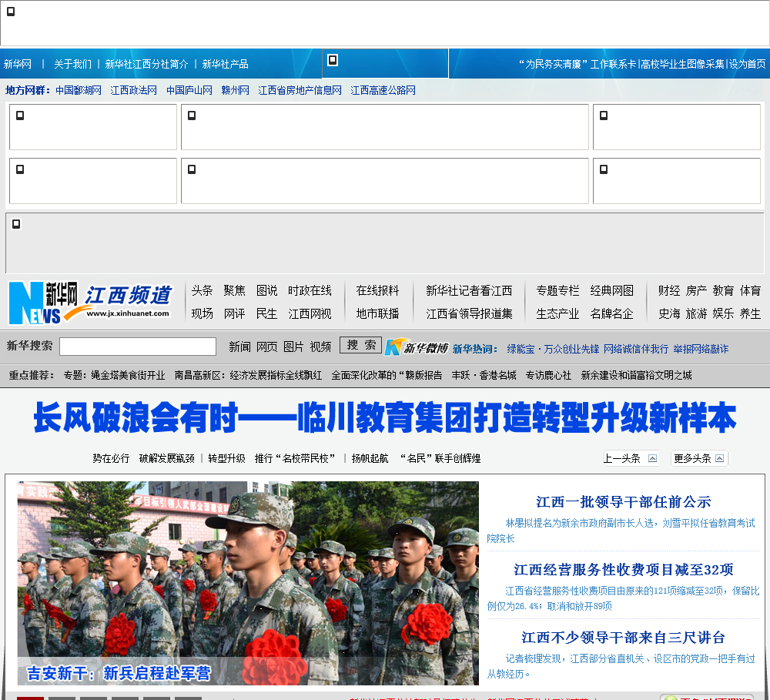
Task: Open 关于我们 page
Action: pos(72,64)
